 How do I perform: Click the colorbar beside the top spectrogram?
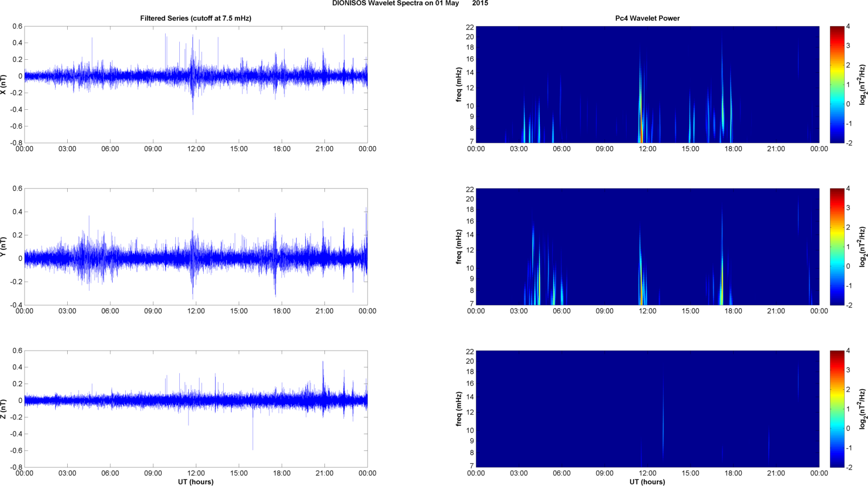837,85
